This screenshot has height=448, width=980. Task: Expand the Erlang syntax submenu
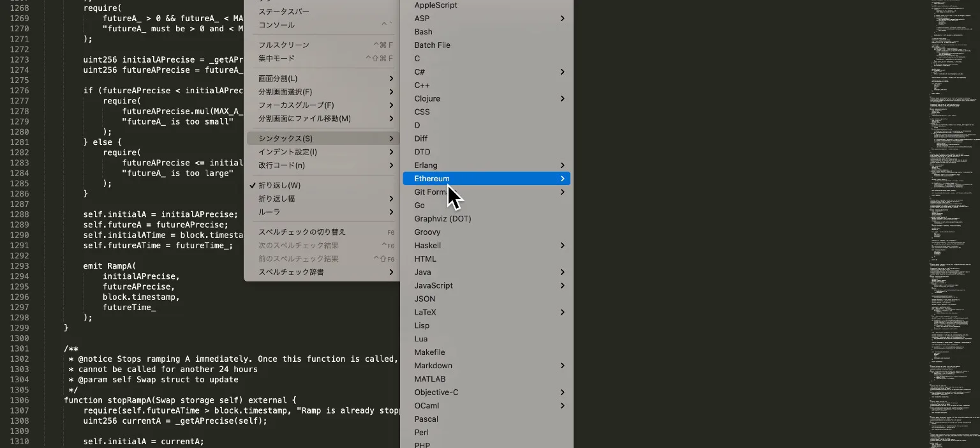(487, 165)
